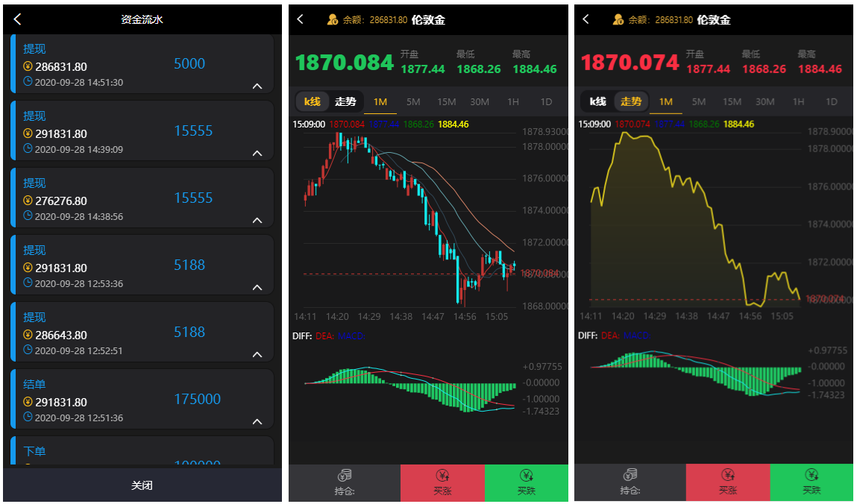Collapse the 提现 5000 record
This screenshot has height=504, width=857.
257,86
